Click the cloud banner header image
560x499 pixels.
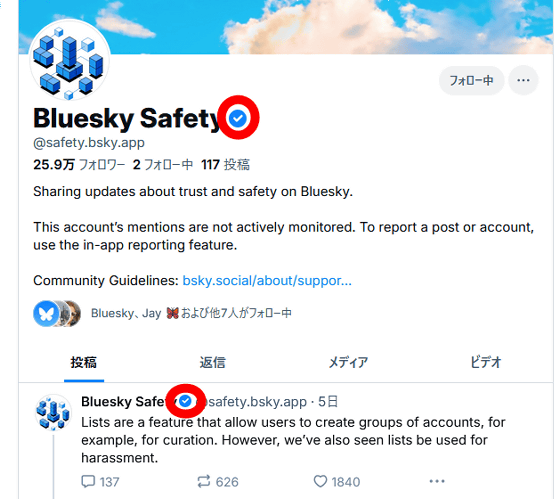(x=286, y=27)
